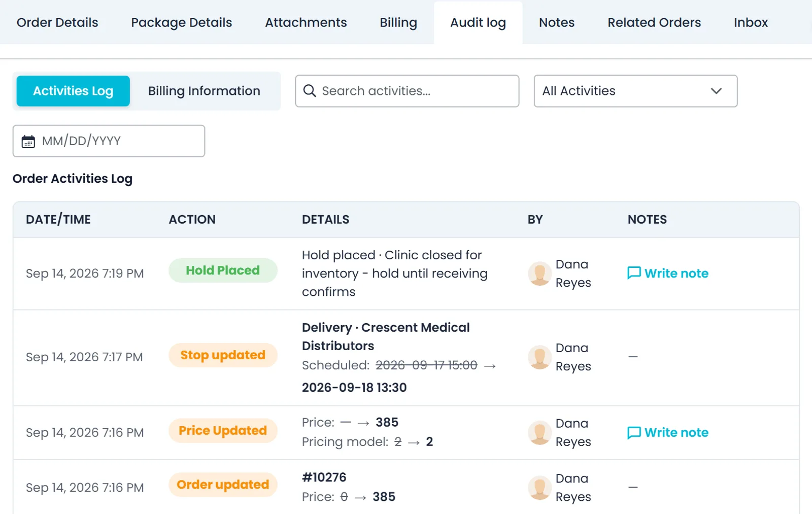812x514 pixels.
Task: Select the Activities Log toggle button
Action: pos(73,91)
